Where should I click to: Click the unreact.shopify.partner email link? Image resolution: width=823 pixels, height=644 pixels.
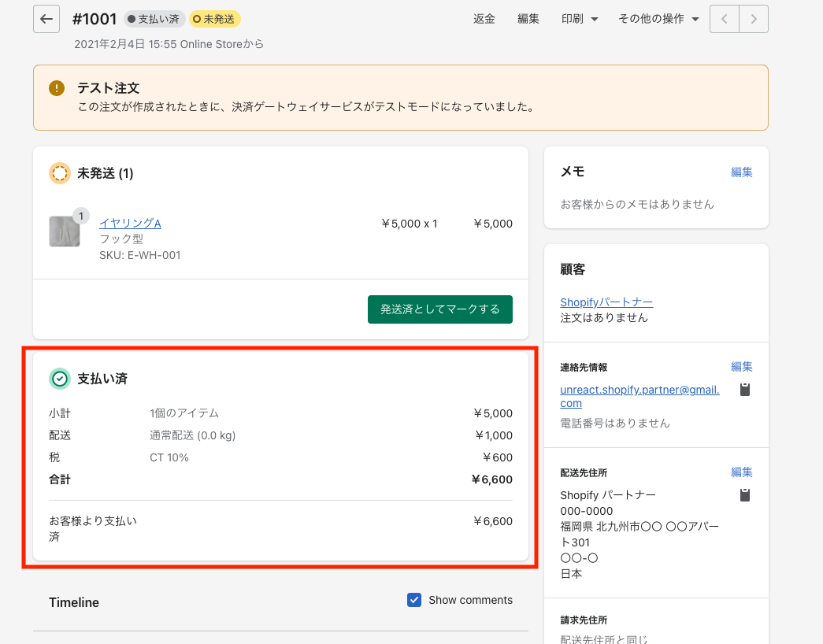pos(639,396)
